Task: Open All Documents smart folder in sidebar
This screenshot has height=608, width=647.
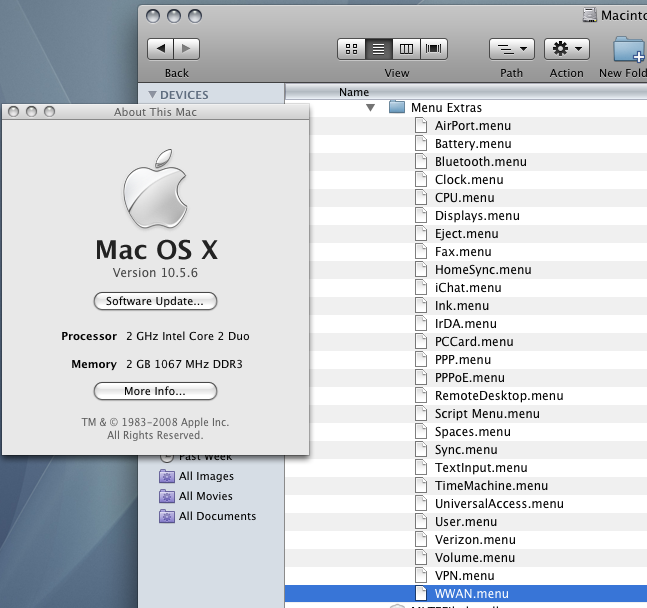Action: click(208, 516)
